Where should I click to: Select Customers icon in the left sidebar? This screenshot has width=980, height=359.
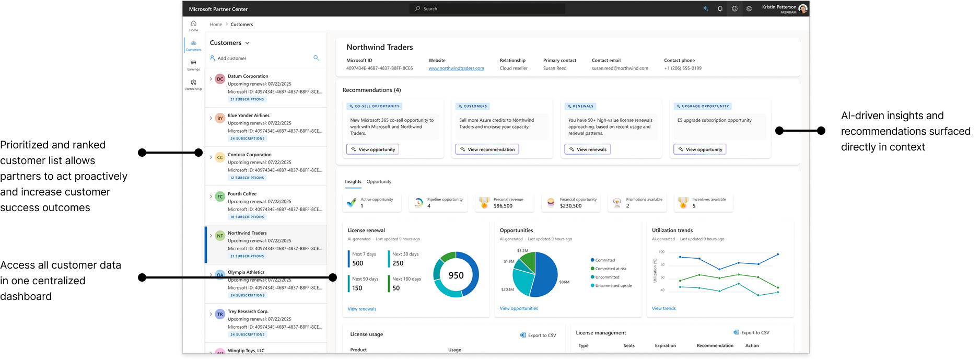coord(193,45)
